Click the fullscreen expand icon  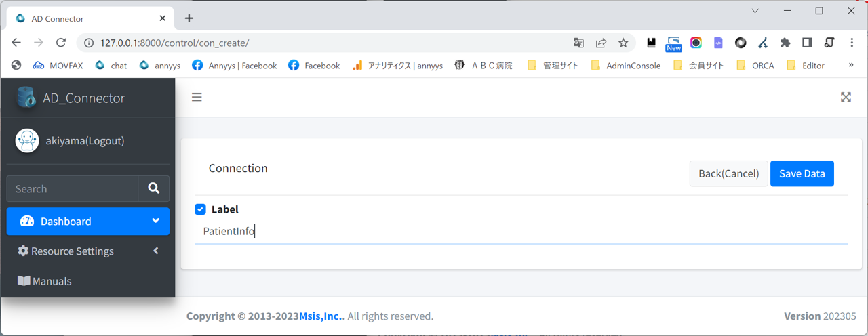846,97
